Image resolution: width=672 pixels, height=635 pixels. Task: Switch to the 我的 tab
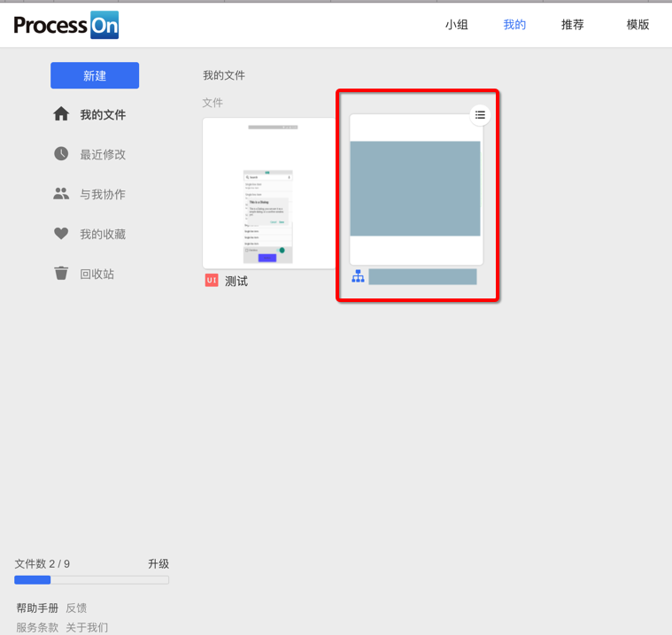514,25
